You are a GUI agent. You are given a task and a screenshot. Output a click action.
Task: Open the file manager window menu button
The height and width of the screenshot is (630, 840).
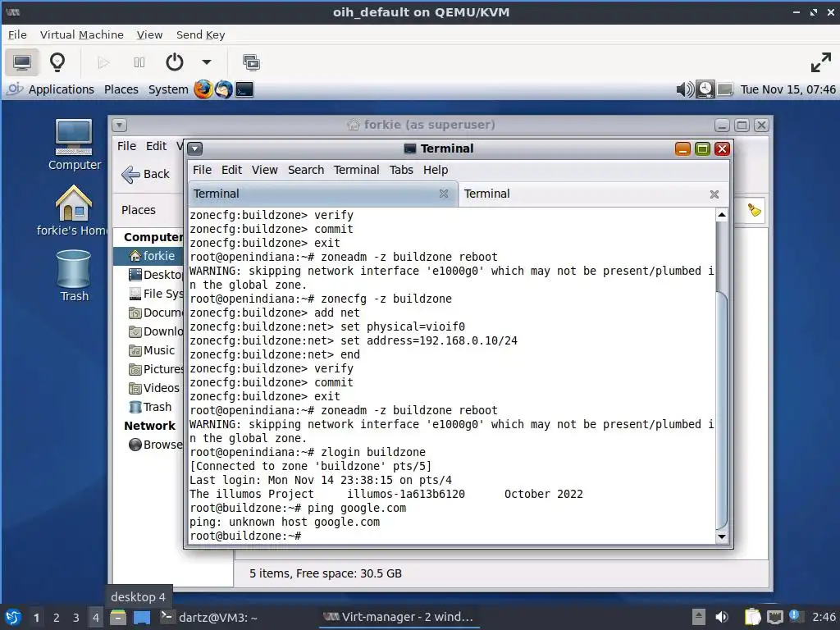tap(120, 126)
